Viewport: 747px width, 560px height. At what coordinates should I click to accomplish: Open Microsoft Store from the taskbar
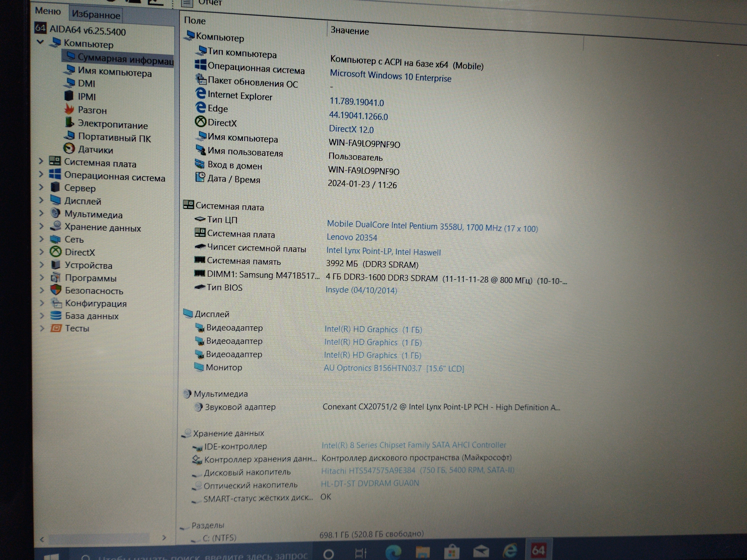click(451, 551)
